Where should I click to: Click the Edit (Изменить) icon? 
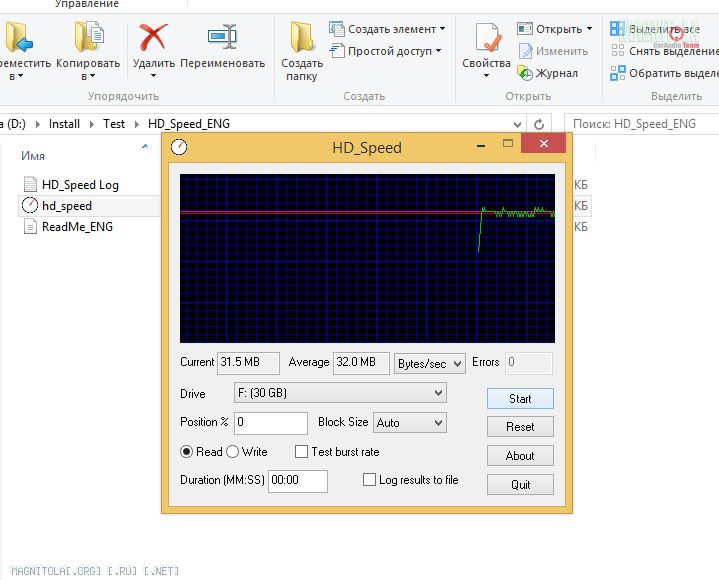(525, 51)
